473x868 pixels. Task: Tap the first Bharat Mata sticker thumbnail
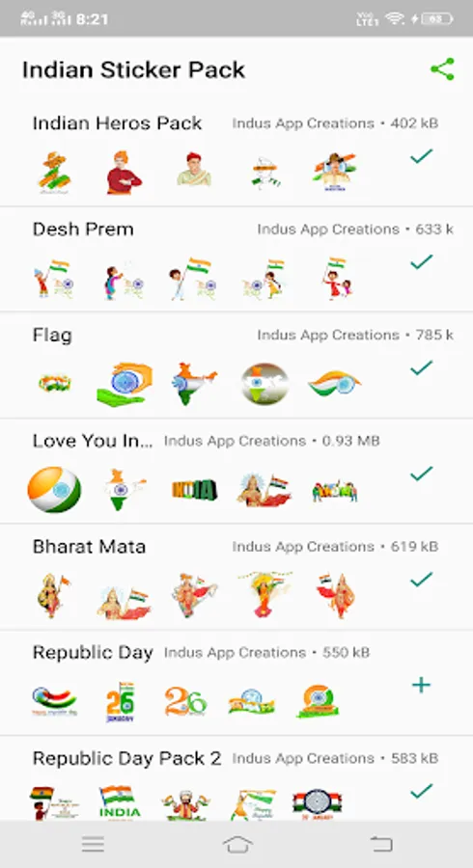[x=53, y=596]
